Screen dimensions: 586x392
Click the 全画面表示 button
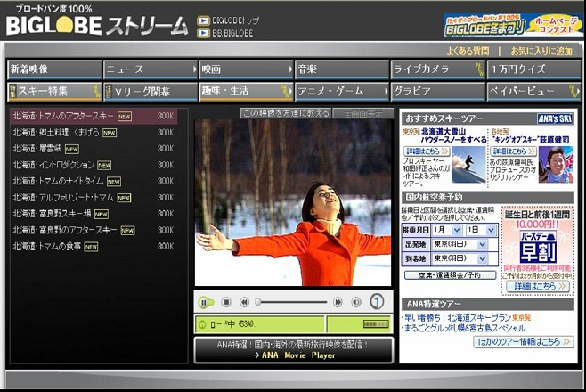pos(362,114)
